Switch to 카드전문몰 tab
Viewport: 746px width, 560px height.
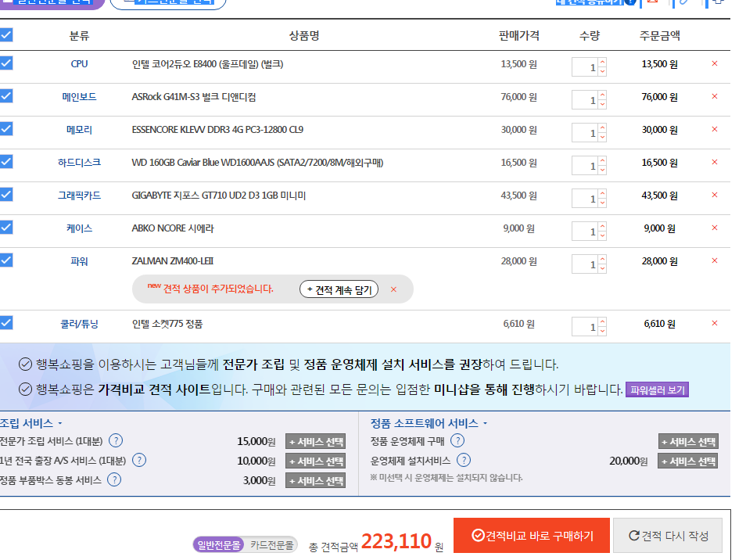tap(271, 545)
